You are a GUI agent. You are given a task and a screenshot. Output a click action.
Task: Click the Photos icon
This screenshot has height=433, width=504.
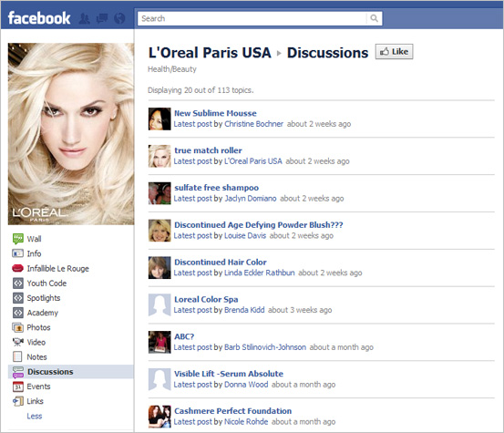coord(17,327)
